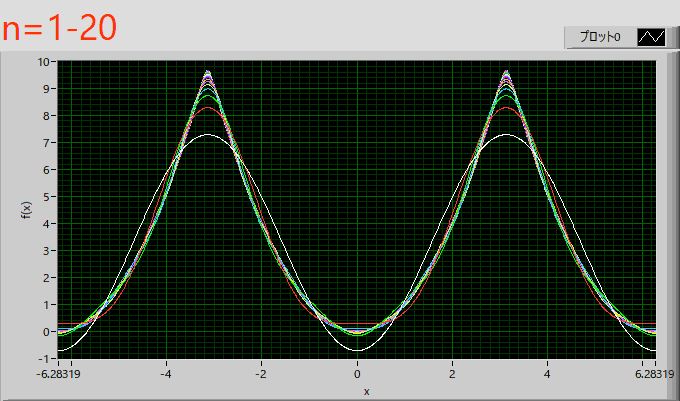Viewport: 680px width, 401px height.
Task: Click the plot legend line-style icon
Action: tap(651, 37)
